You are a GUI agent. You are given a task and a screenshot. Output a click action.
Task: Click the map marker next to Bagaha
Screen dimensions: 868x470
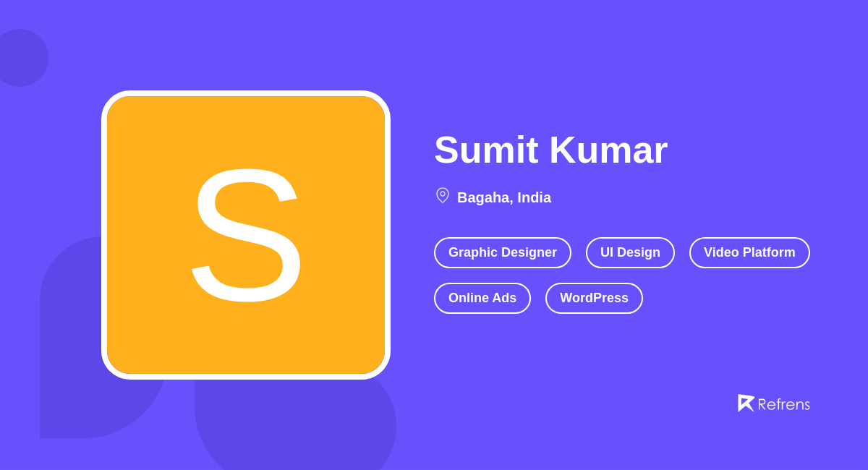pyautogui.click(x=442, y=195)
